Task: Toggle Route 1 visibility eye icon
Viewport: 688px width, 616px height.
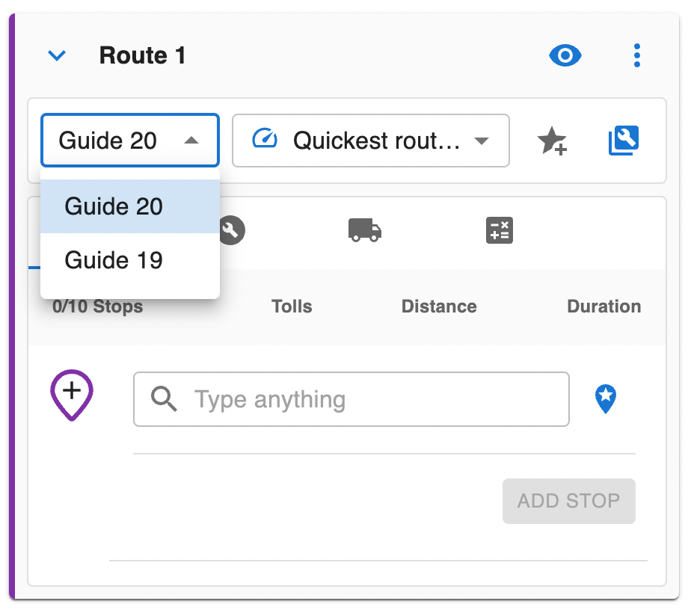Action: pyautogui.click(x=565, y=56)
